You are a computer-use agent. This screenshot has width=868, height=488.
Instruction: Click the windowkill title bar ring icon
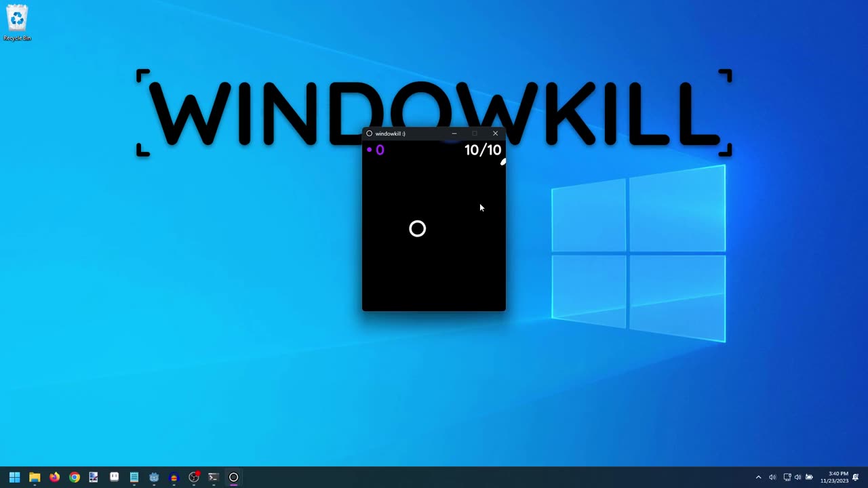tap(370, 134)
